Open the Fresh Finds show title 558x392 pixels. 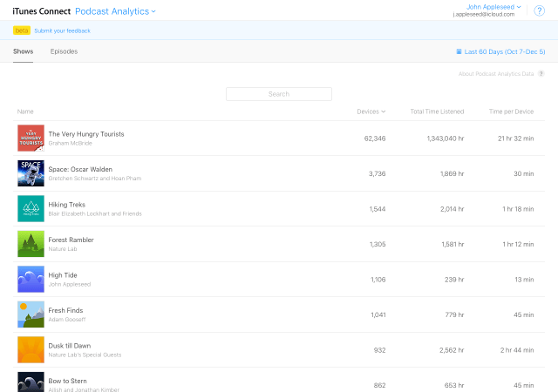coord(65,310)
